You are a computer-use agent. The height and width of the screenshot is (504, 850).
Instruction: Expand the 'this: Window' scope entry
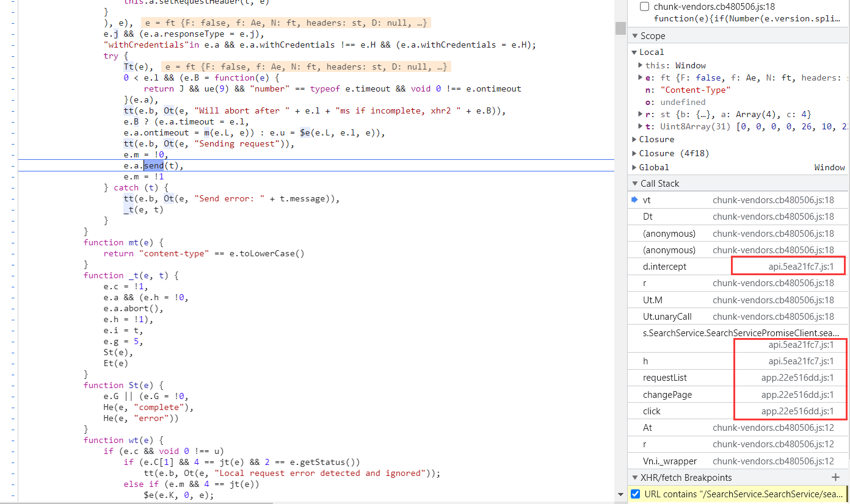tap(640, 65)
